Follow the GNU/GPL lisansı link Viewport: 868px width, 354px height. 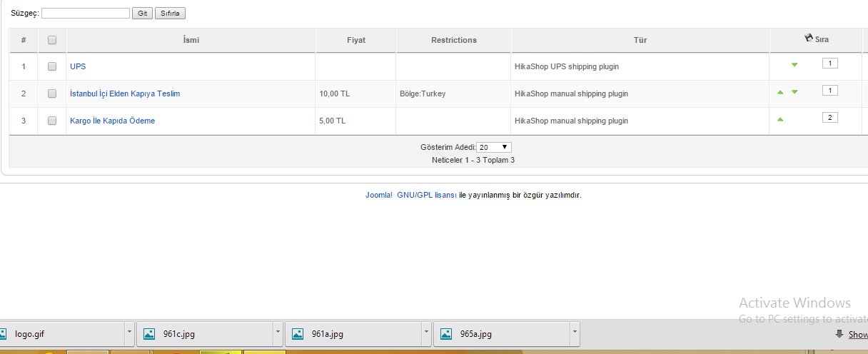click(427, 195)
